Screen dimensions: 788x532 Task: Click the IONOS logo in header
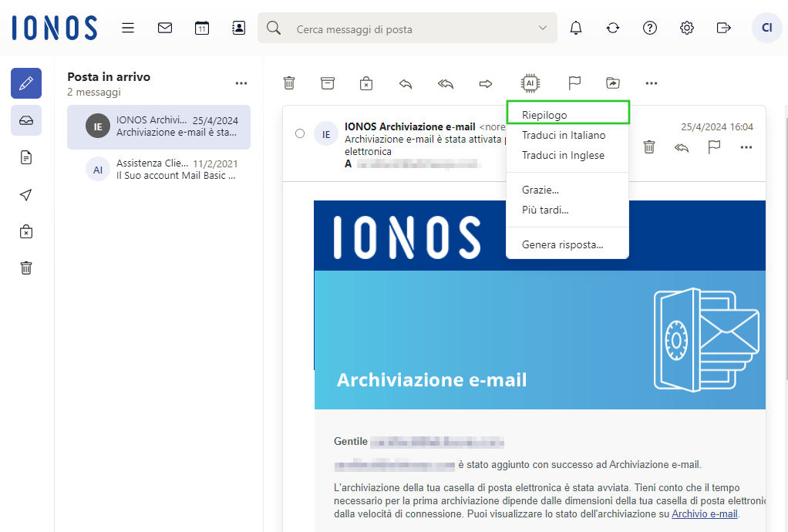[55, 28]
